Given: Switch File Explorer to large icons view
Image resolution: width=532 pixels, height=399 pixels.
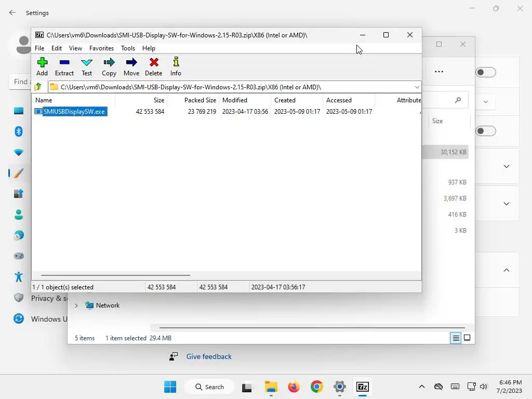Looking at the screenshot, I should pos(467,338).
